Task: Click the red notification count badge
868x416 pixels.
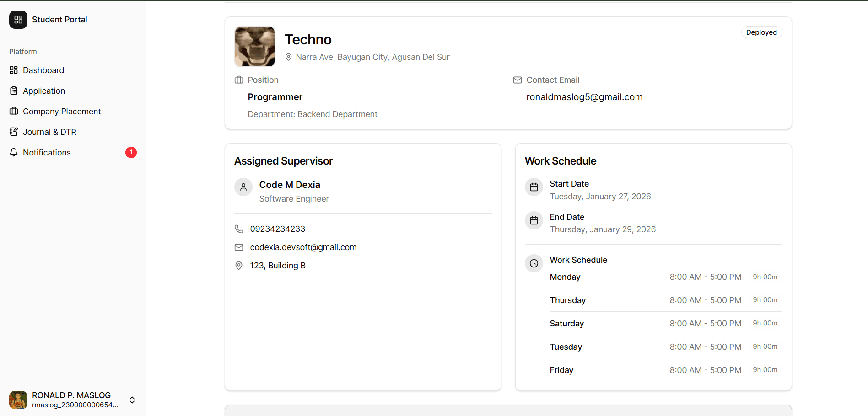Action: click(131, 152)
